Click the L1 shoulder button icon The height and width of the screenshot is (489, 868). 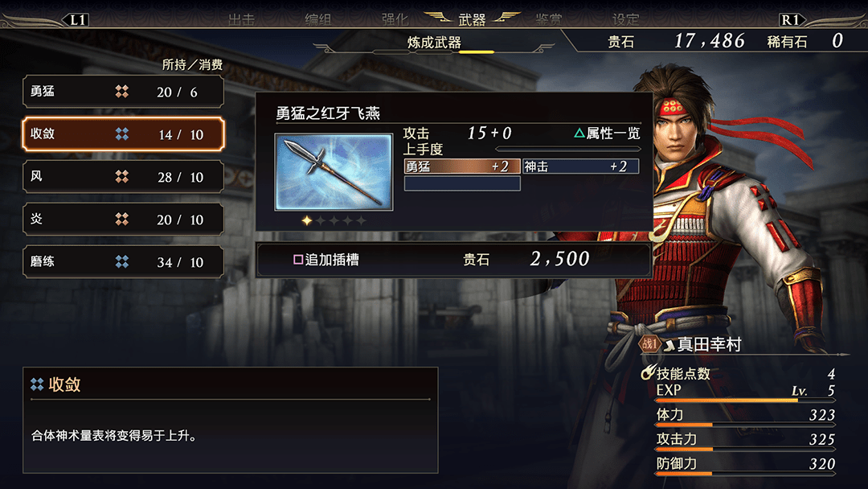[77, 20]
